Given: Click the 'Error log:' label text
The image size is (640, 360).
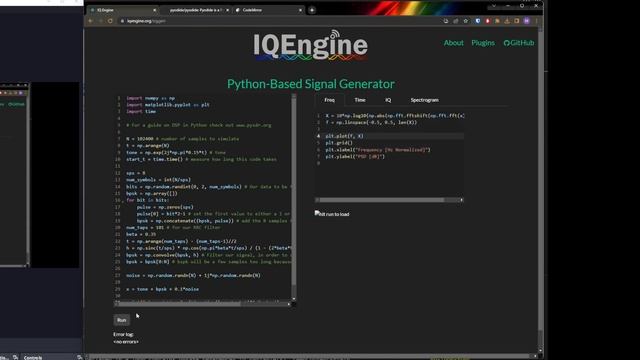Looking at the screenshot, I should click(123, 334).
